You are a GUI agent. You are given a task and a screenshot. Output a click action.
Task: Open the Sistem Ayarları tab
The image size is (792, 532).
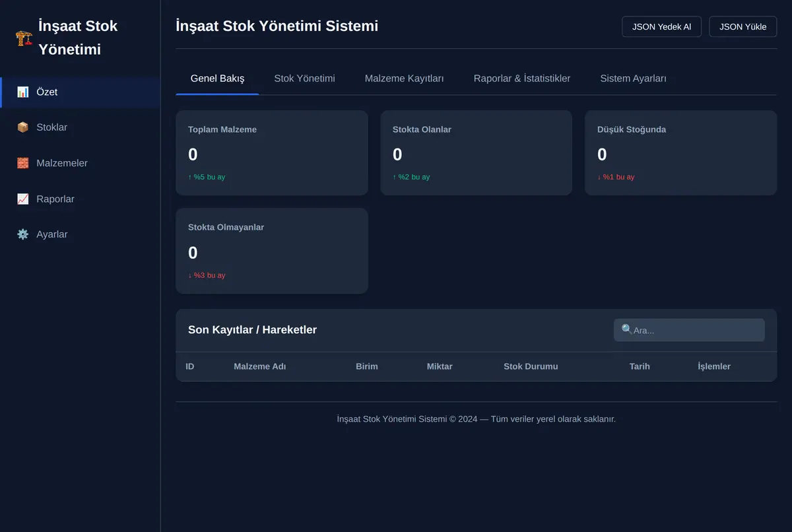tap(633, 79)
